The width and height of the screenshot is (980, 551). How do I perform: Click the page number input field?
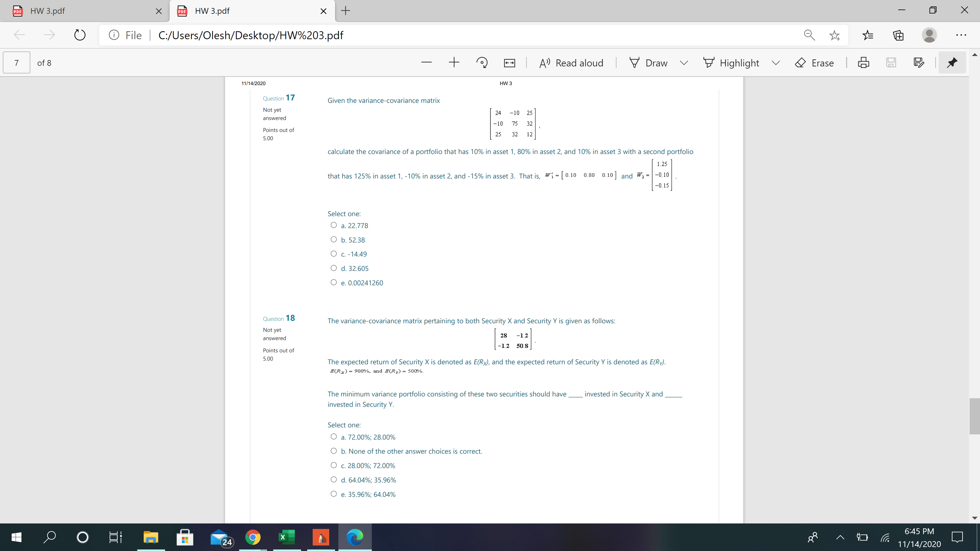16,62
